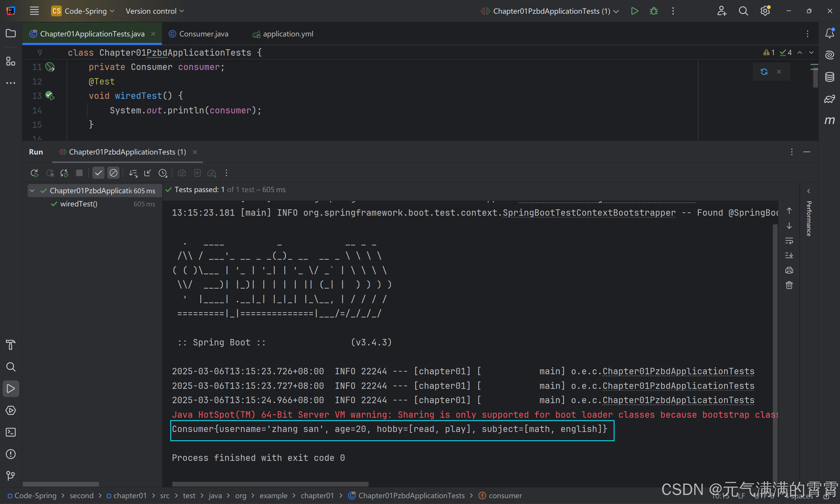Open the Maven tool window

point(829,121)
